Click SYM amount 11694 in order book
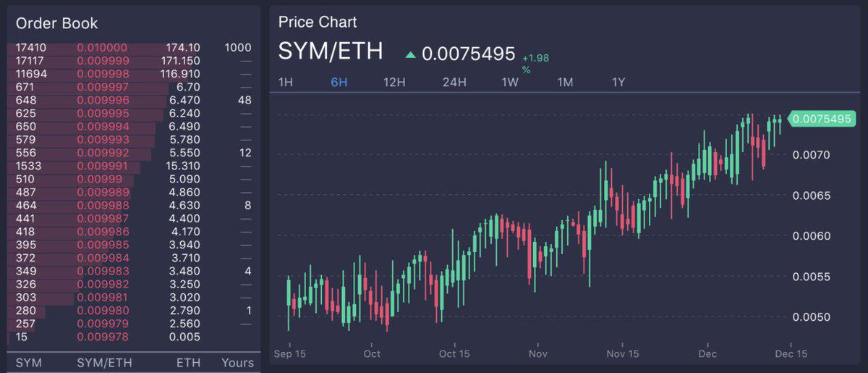Screen dimensions: 868x373 pos(31,74)
